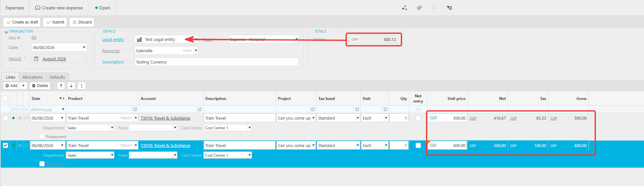This screenshot has height=186, width=644.
Task: Open Unit column lookup icon in filter row
Action: (x=385, y=110)
